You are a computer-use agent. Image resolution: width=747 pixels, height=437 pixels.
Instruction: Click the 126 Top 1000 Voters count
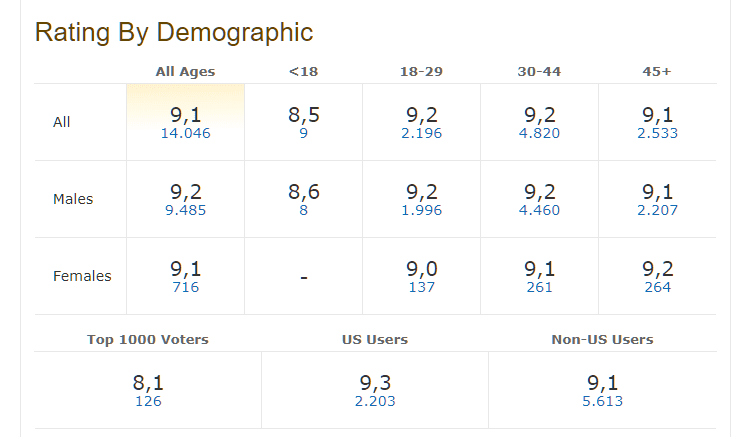coord(148,401)
